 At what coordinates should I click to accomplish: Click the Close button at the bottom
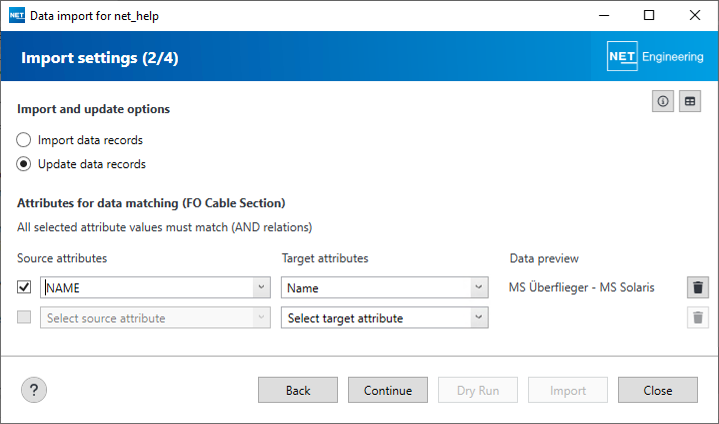point(657,390)
